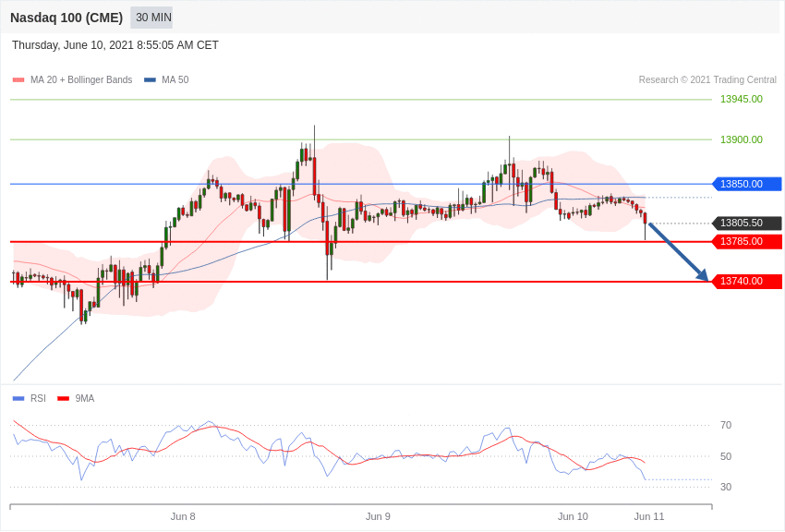Select the 13850.00 blue price label
This screenshot has height=532, width=785.
pos(746,184)
